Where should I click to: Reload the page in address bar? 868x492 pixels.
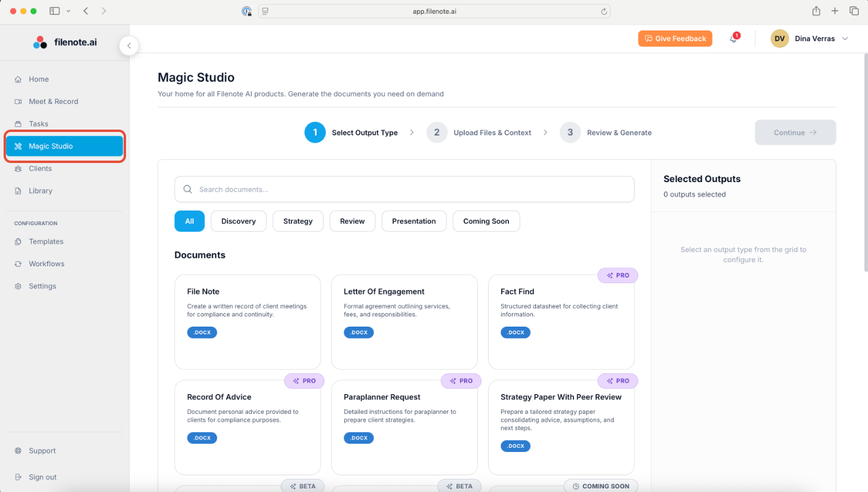point(604,11)
